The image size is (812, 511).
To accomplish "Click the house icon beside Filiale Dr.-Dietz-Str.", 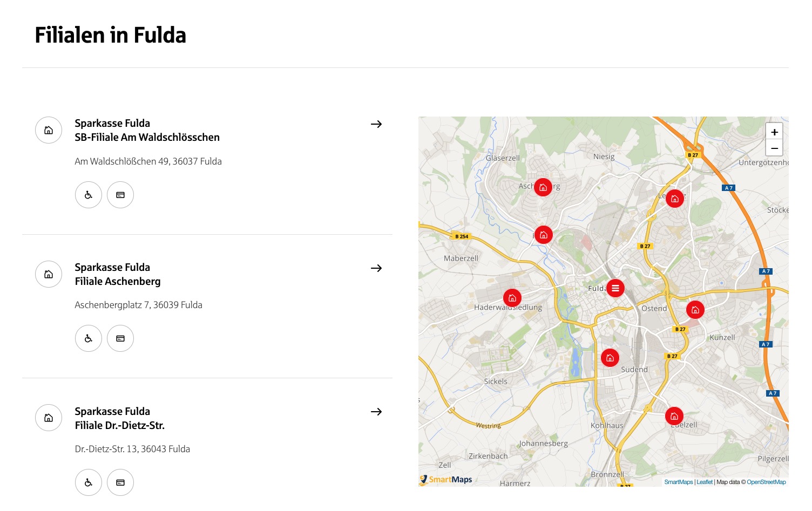I will 49,418.
